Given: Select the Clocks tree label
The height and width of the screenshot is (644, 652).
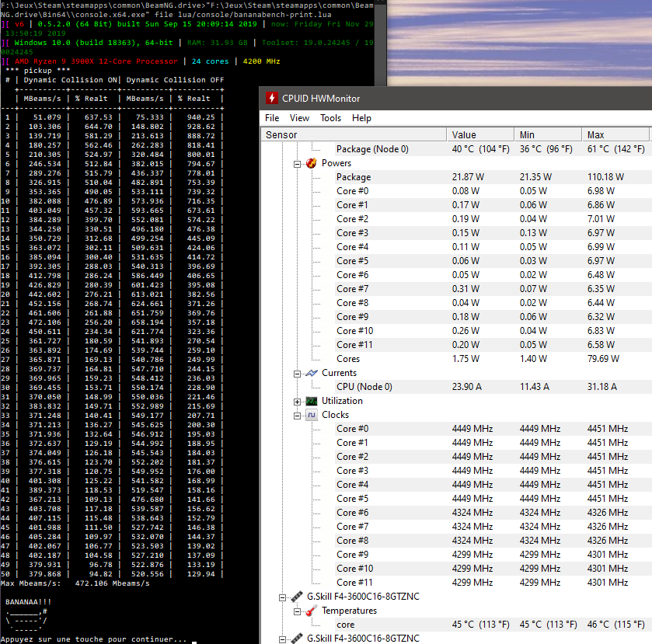Looking at the screenshot, I should coord(335,415).
